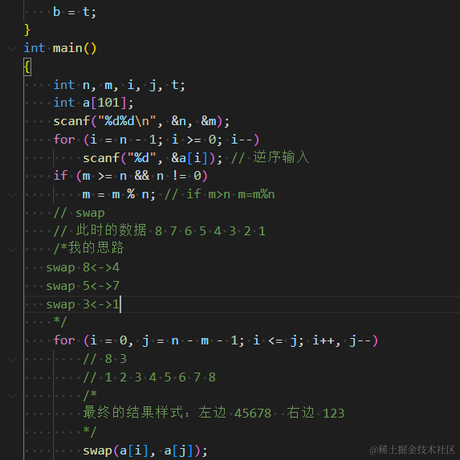Click the swap 8<->4 comment line
Image resolution: width=460 pixels, height=460 pixels.
(83, 268)
